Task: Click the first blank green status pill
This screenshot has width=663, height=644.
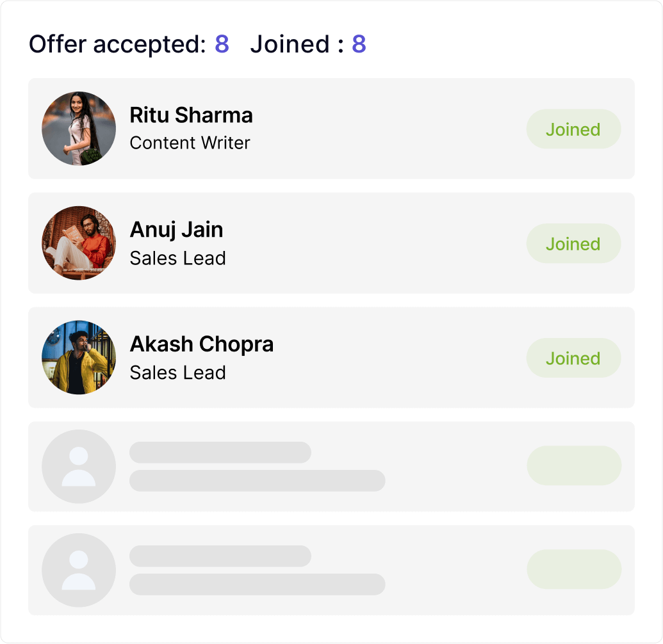Action: click(x=574, y=466)
